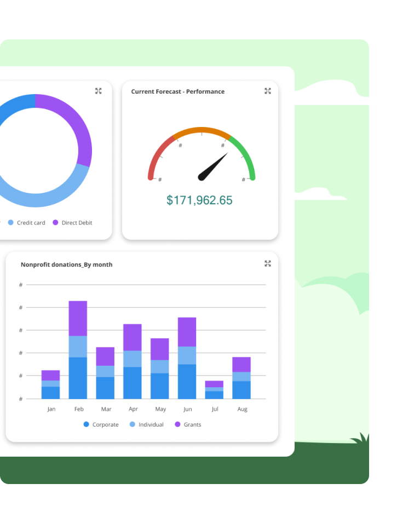Click the Jun Individual bar segment

[187, 355]
